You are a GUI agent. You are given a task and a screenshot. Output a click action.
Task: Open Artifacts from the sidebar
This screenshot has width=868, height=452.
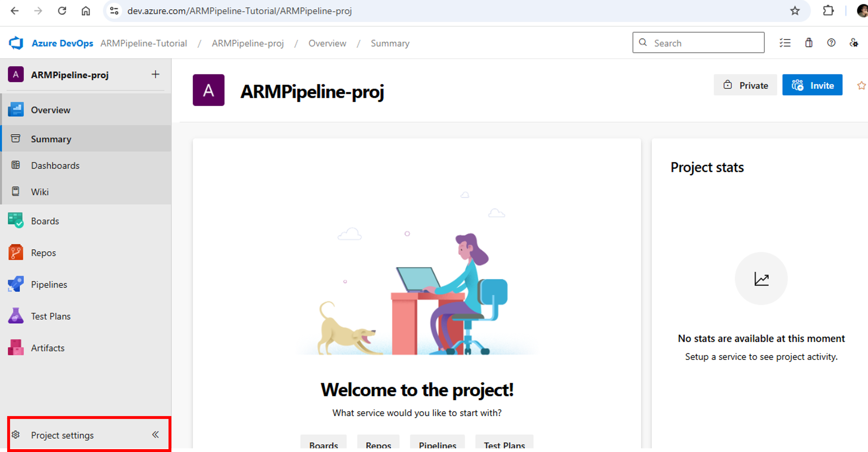(x=48, y=348)
